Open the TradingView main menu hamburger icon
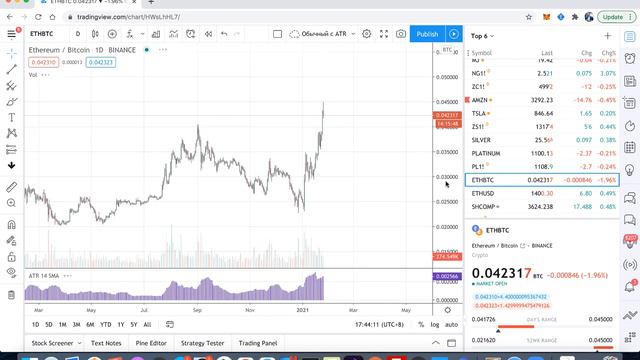 pyautogui.click(x=11, y=34)
